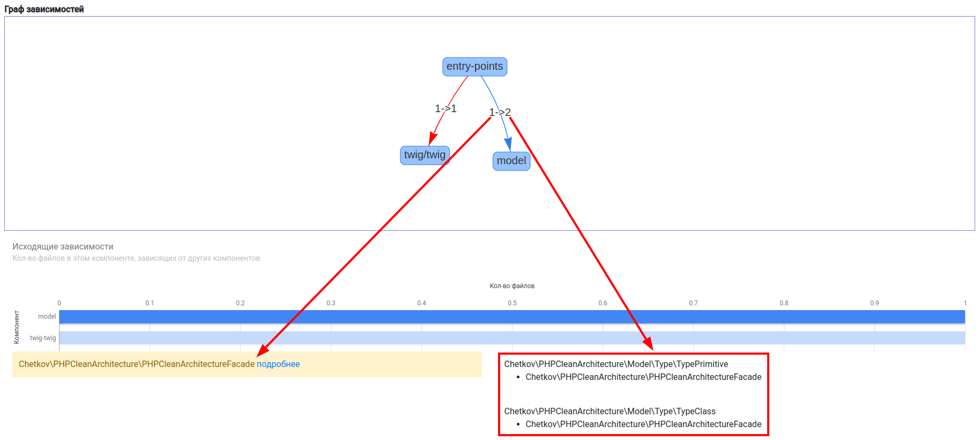Click the twig-twig axis label
This screenshot has height=440, width=980.
click(43, 338)
